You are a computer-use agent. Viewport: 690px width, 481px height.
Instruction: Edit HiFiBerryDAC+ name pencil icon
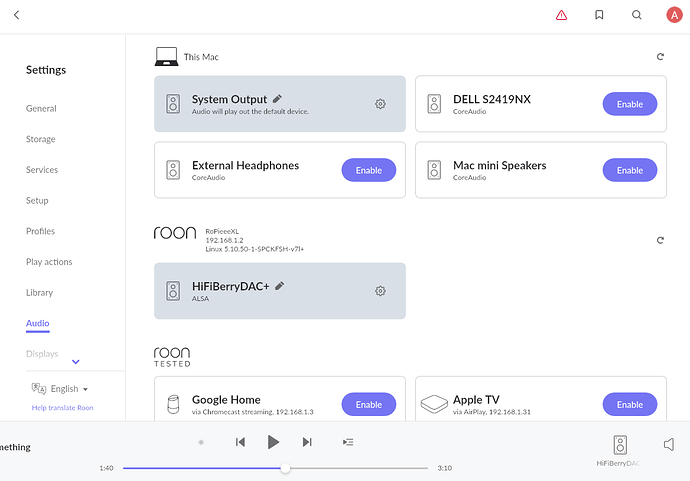click(279, 286)
